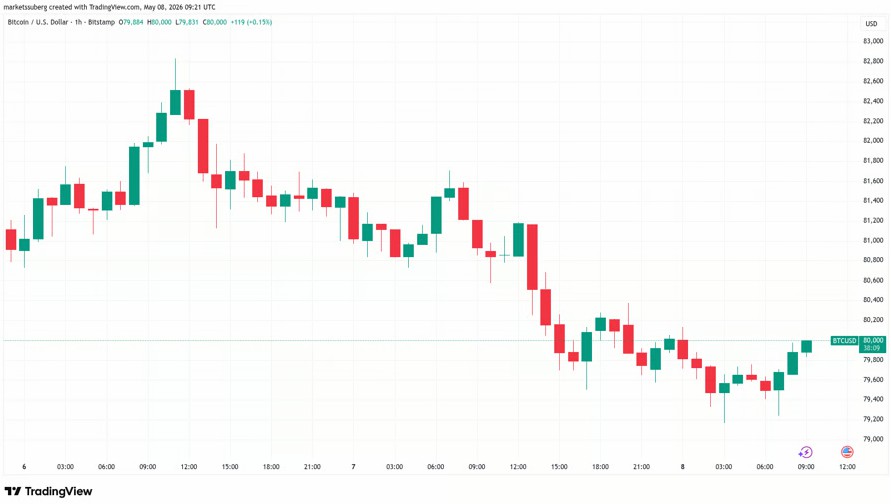Select the 12:00 time marker near flag

pyautogui.click(x=847, y=466)
